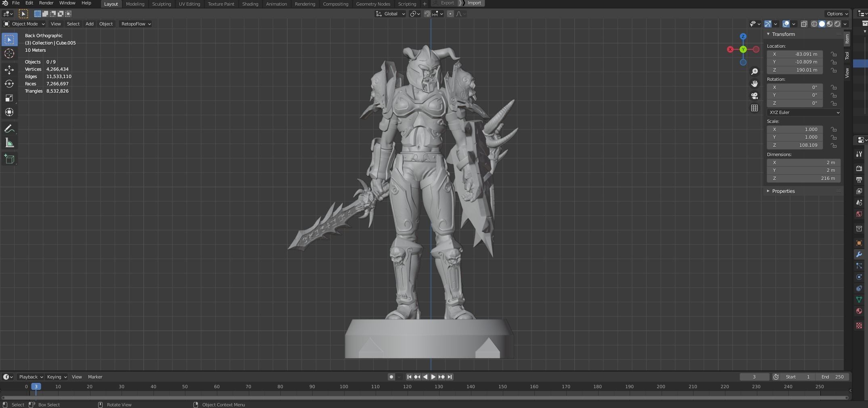The image size is (868, 408).
Task: Open the Options dropdown
Action: coord(837,14)
